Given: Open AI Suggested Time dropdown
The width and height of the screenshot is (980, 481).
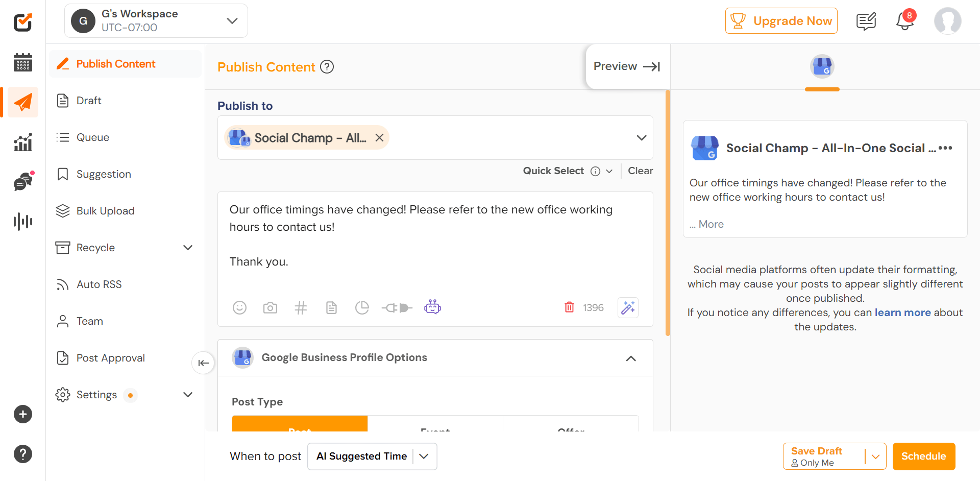Looking at the screenshot, I should click(x=372, y=456).
